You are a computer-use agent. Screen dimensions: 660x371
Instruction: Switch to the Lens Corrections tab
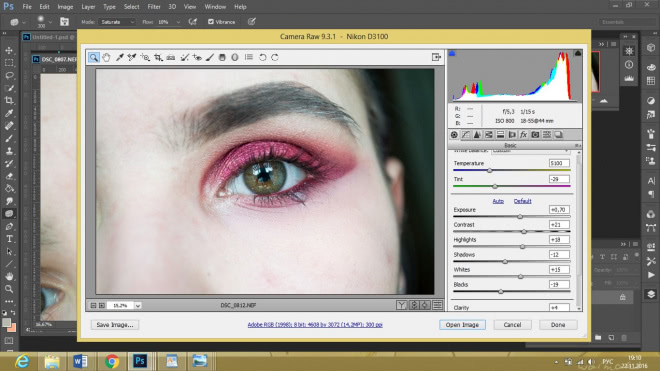click(512, 135)
